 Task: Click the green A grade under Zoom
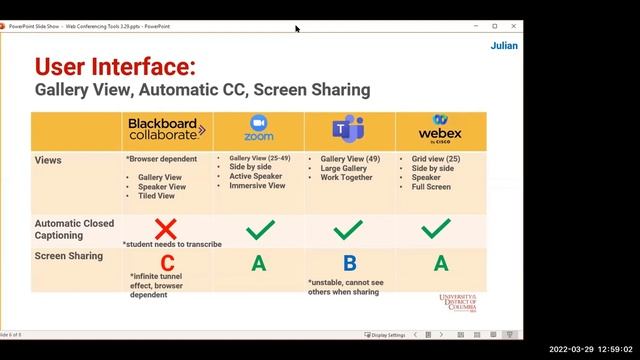pos(258,263)
